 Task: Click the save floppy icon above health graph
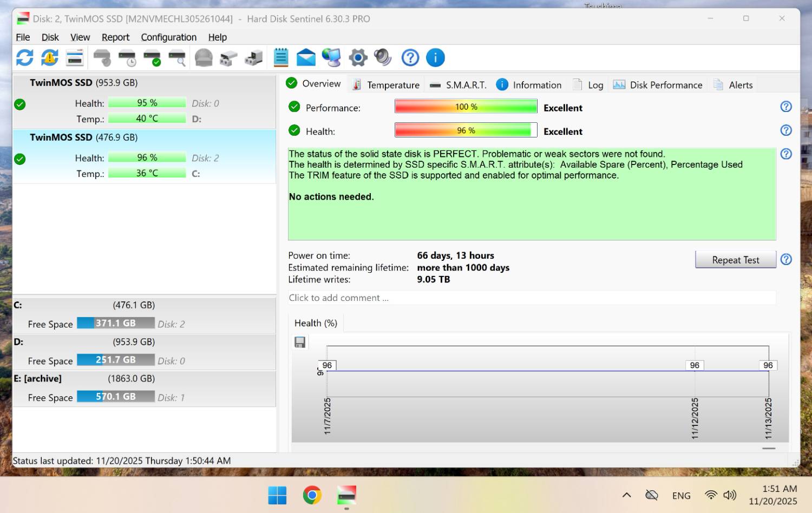pos(300,342)
